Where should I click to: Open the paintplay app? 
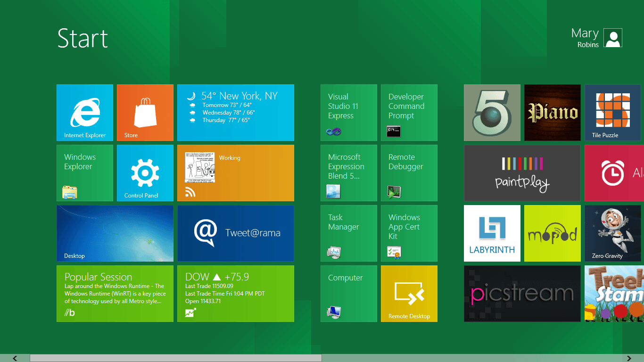522,173
